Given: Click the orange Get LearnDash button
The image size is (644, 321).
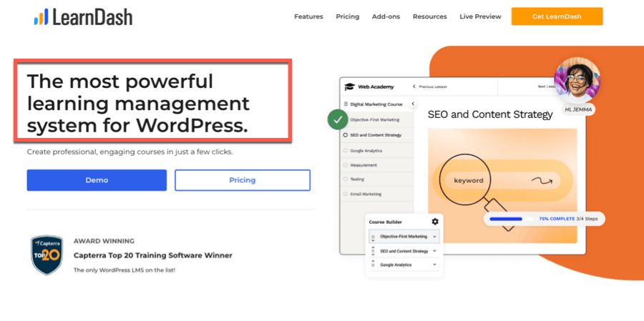Looking at the screenshot, I should pos(557,16).
